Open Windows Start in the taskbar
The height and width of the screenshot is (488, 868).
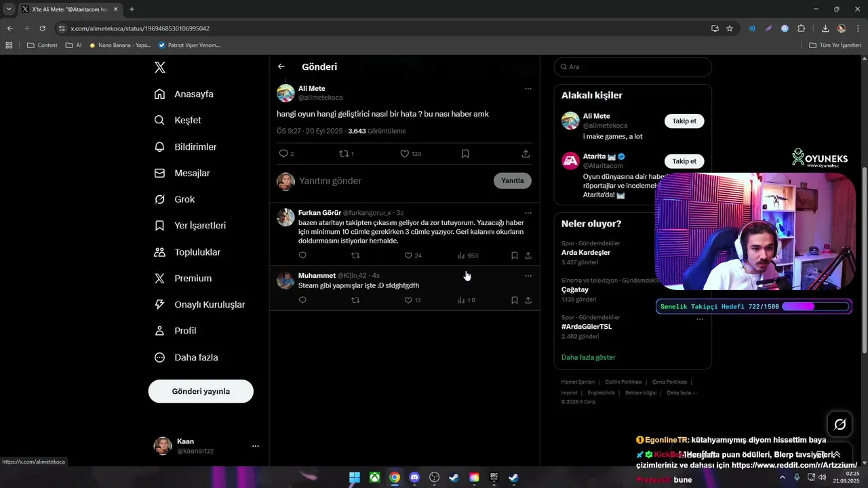pyautogui.click(x=355, y=477)
